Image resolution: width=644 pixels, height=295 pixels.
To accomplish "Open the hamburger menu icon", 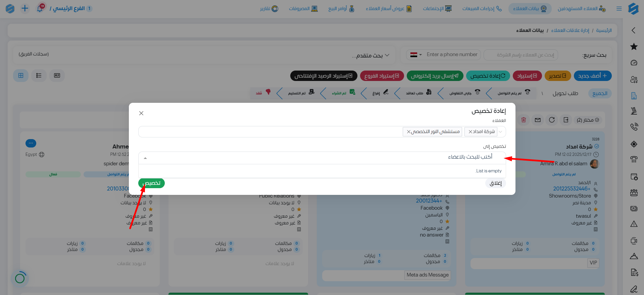I will tap(619, 9).
